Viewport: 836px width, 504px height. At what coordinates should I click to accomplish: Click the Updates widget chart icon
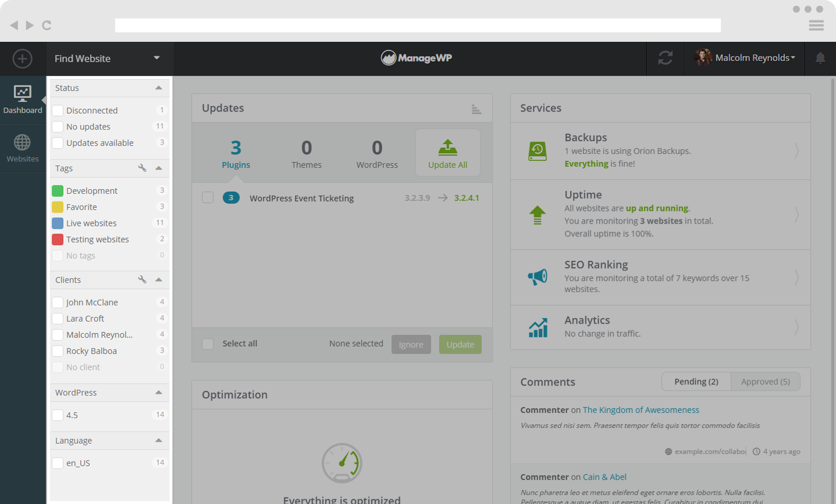[476, 109]
